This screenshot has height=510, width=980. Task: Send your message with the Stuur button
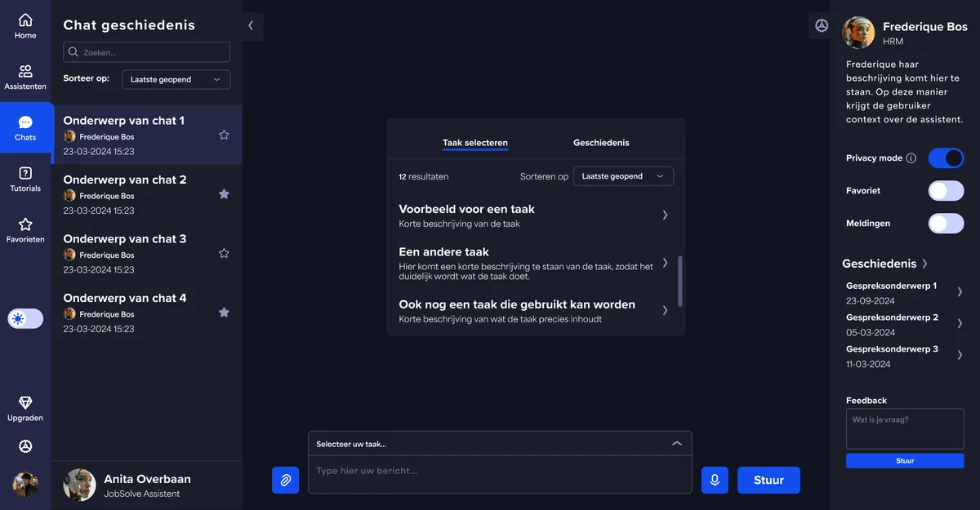[x=768, y=480]
